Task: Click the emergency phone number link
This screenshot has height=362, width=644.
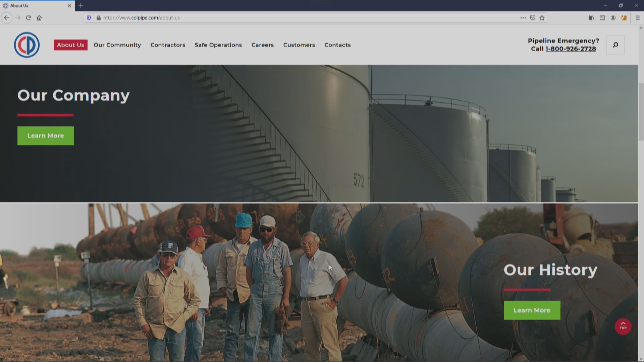Action: coord(570,49)
